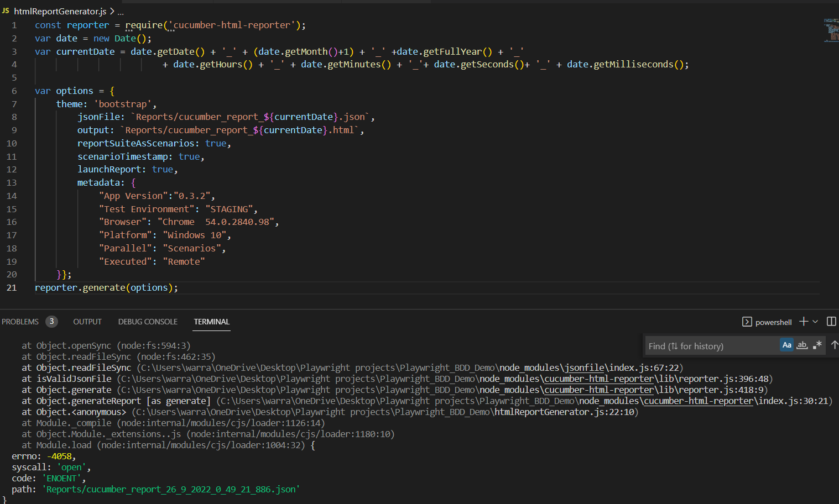This screenshot has height=504, width=839.
Task: Click the cucumber_report json path in the error
Action: click(x=170, y=489)
